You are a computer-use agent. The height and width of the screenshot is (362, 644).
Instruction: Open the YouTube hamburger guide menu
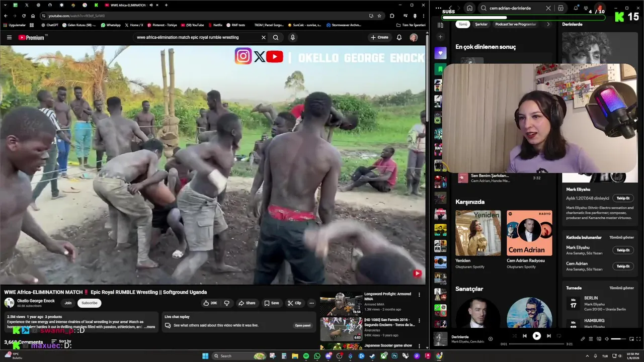9,37
